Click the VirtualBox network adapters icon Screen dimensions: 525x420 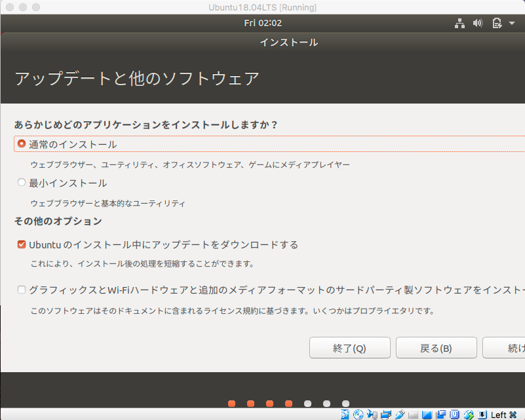pos(386,415)
